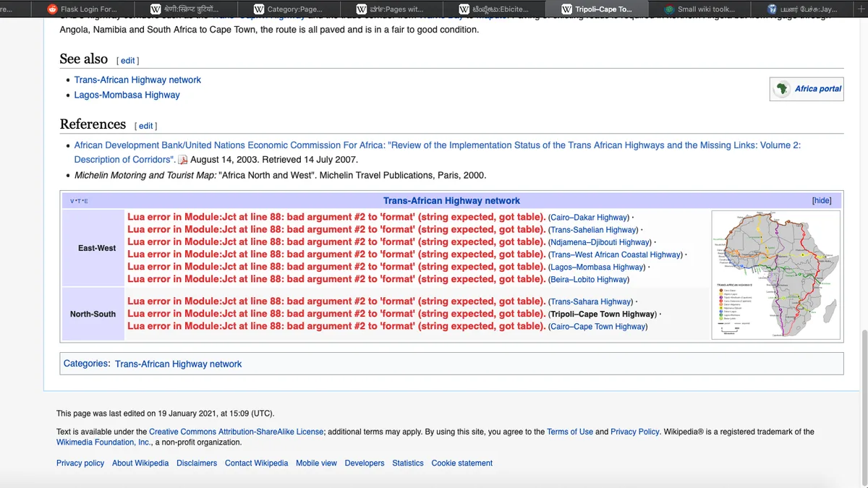This screenshot has width=868, height=488.
Task: Click the Small wiki toolkit tab favicon
Action: pyautogui.click(x=670, y=9)
